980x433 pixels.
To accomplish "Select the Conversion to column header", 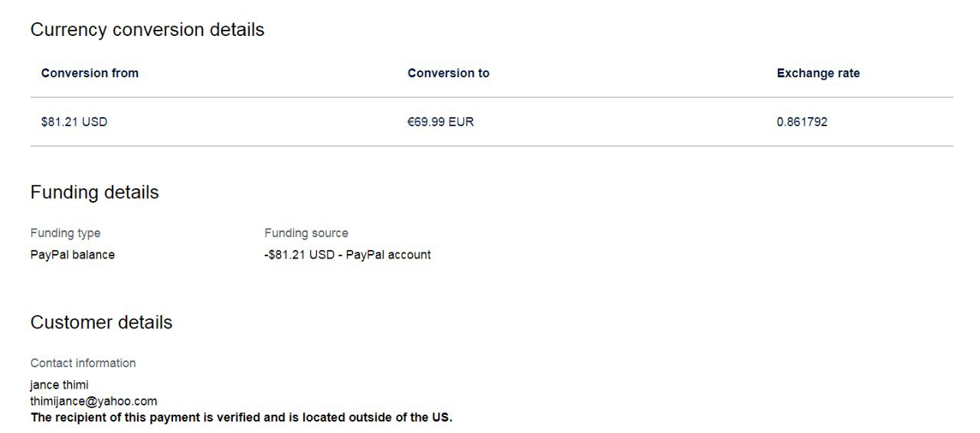I will [x=448, y=73].
